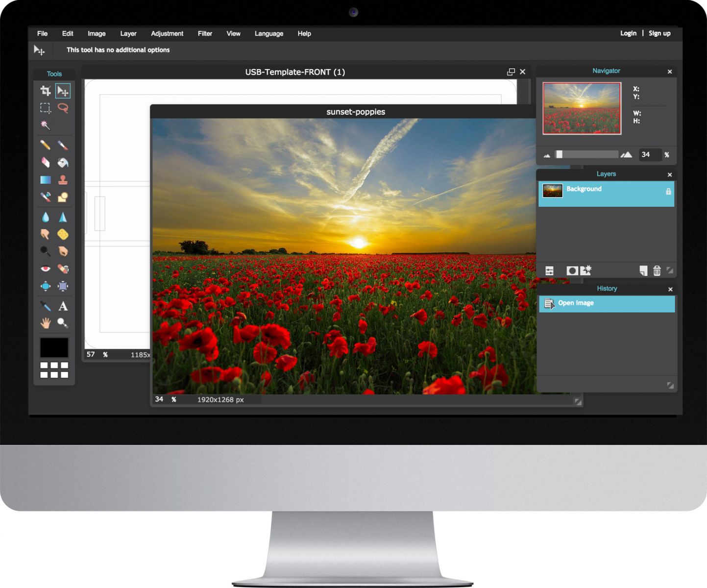The width and height of the screenshot is (707, 588).
Task: Open the Edit menu
Action: click(x=68, y=33)
